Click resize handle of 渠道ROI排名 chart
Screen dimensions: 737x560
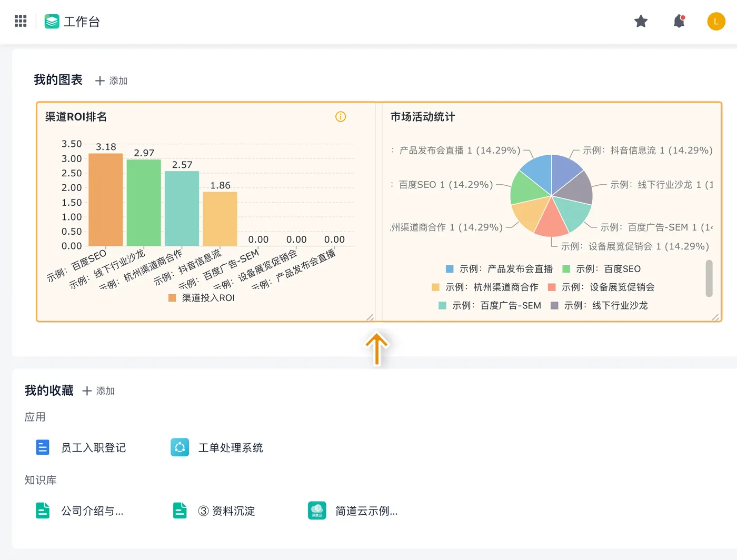[x=370, y=317]
